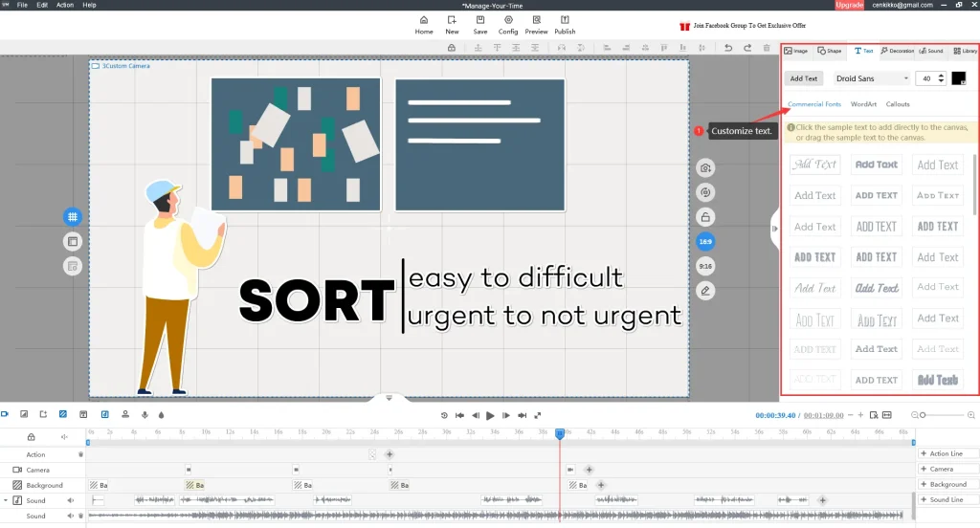
Task: Switch to the WordArt tab
Action: coord(863,104)
